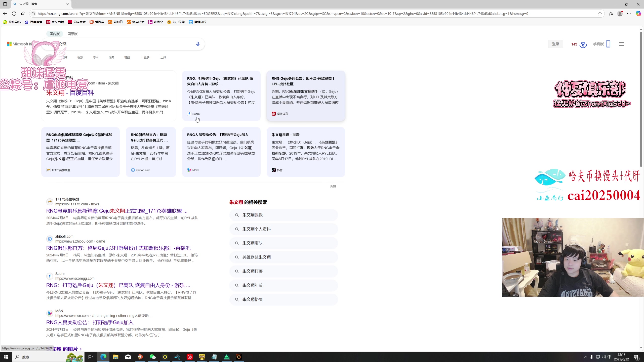Open 天猫商城 bookmark
The width and height of the screenshot is (644, 362).
point(77,22)
